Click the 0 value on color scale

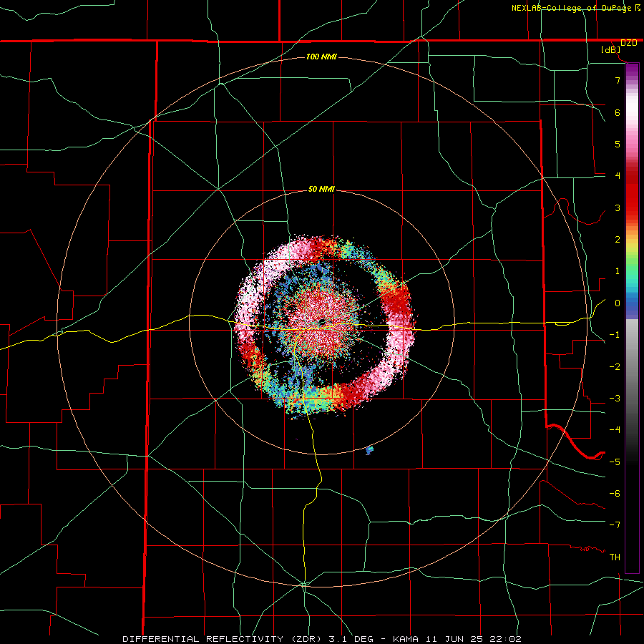pos(618,303)
